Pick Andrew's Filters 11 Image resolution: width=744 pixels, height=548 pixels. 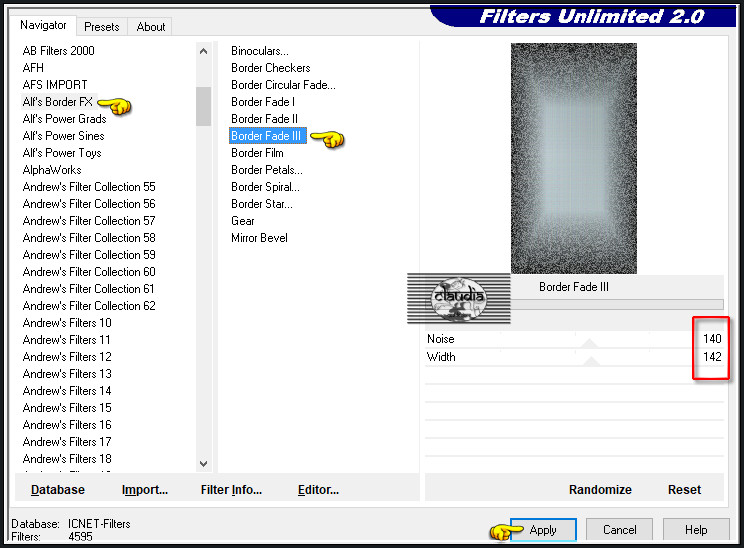(66, 340)
